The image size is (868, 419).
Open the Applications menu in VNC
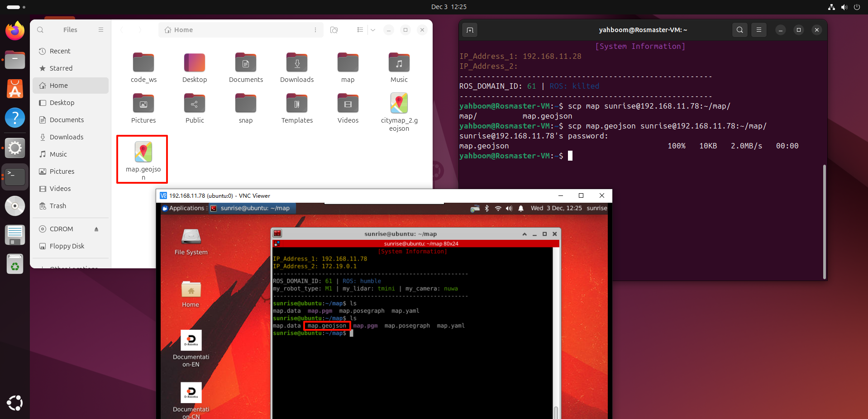tap(184, 208)
